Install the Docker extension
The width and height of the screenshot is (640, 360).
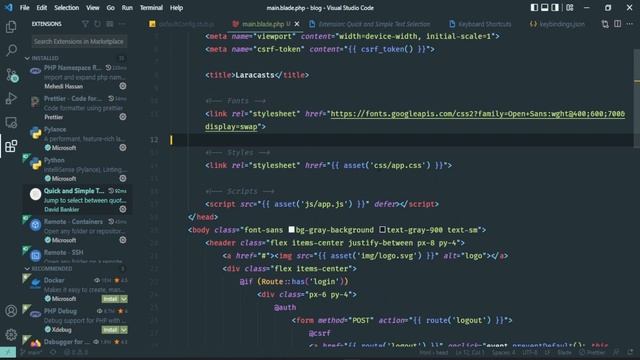pos(110,299)
